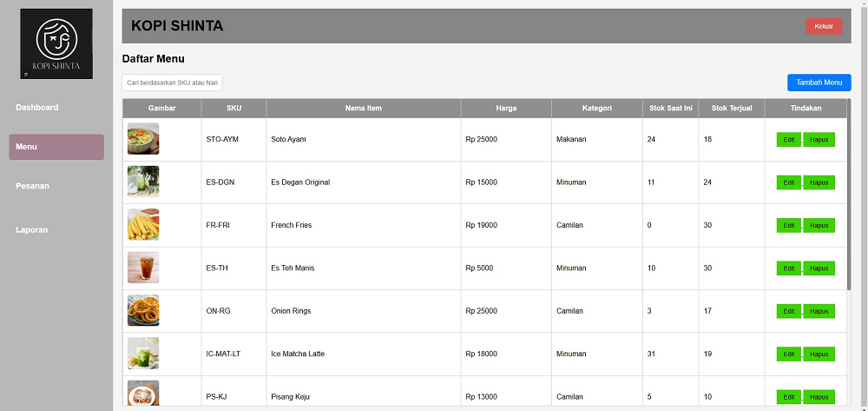Click the table's vertical scrollbar
The image size is (868, 411).
point(849,194)
